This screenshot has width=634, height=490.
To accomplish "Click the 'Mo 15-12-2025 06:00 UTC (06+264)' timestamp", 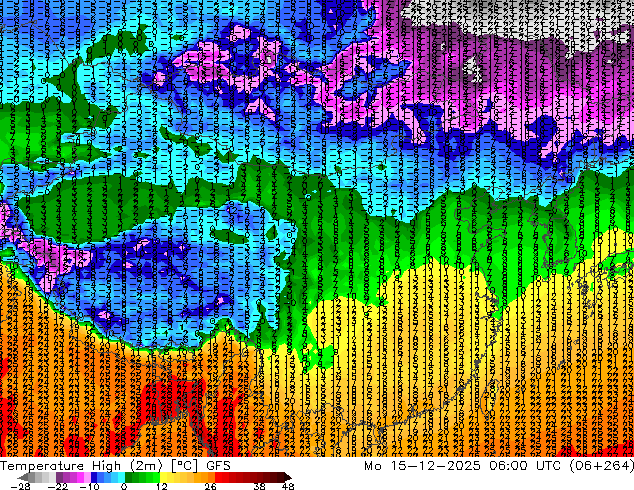I will pos(499,465).
